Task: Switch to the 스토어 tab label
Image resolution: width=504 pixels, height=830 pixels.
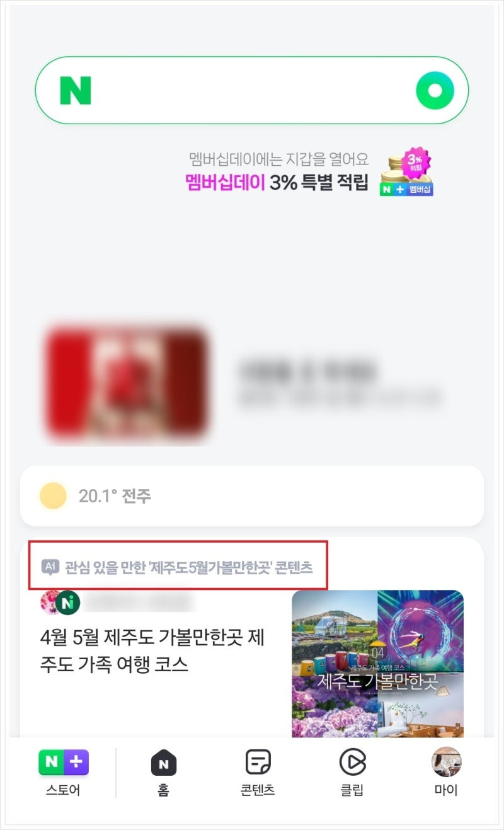Action: click(x=63, y=790)
